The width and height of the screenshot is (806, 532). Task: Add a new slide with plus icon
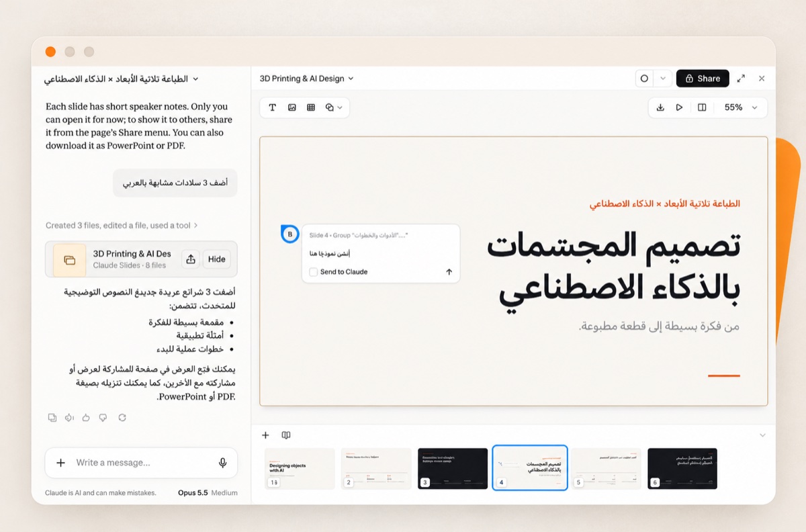click(x=265, y=435)
